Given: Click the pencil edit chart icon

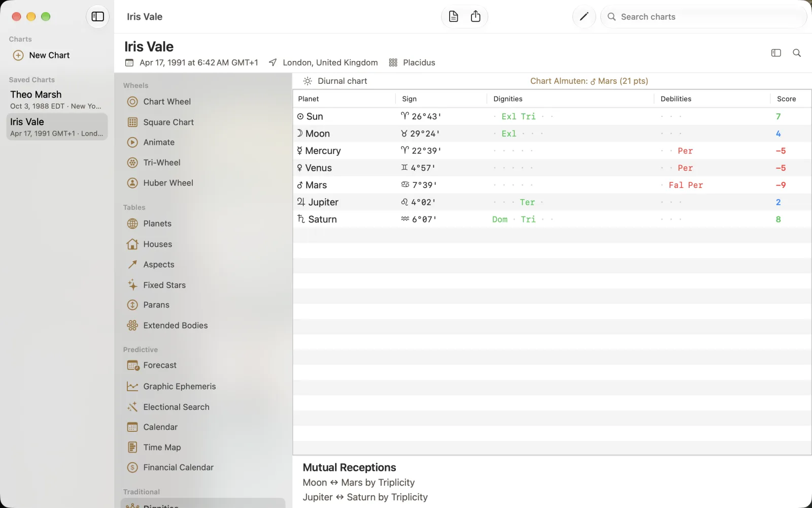Looking at the screenshot, I should coord(584,17).
